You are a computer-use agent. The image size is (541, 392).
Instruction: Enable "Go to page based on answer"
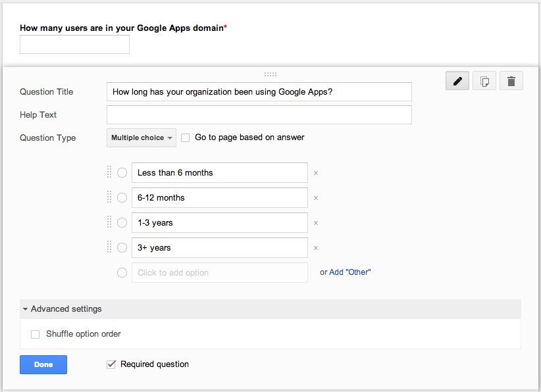point(186,138)
